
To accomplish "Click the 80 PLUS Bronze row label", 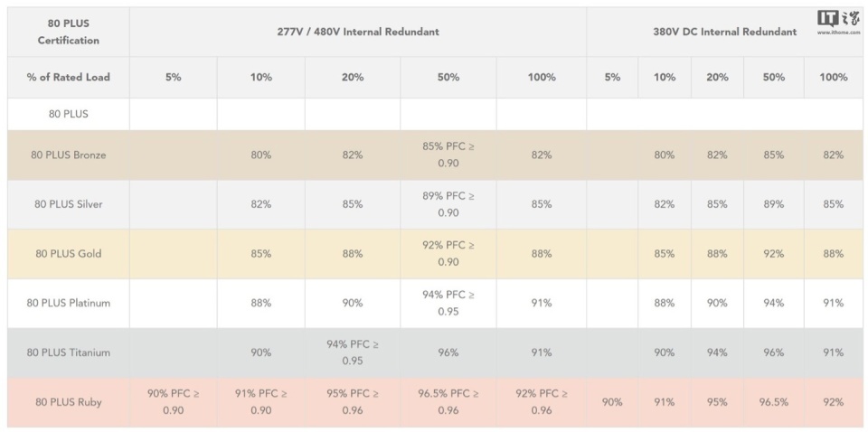I will pyautogui.click(x=69, y=155).
